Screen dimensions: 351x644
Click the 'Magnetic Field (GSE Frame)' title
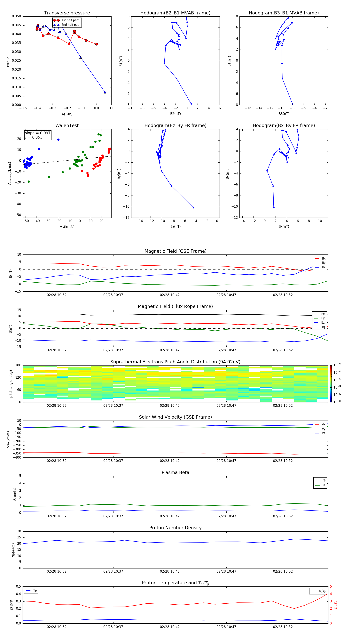tap(175, 251)
